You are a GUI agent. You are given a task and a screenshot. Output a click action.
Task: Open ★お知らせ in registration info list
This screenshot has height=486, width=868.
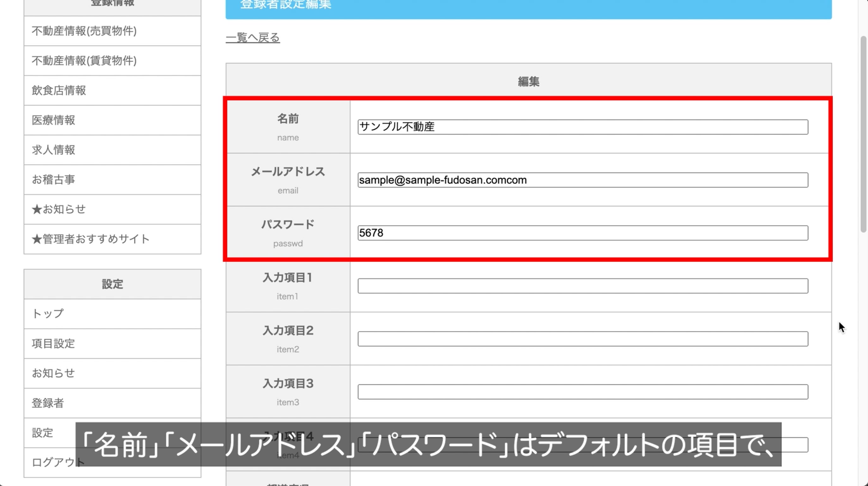pyautogui.click(x=112, y=209)
